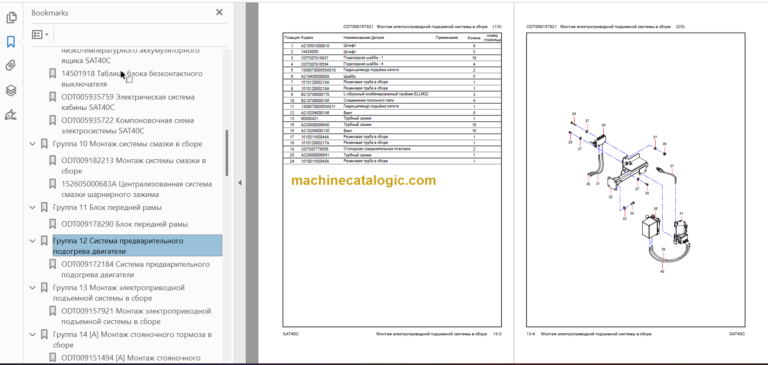Collapse the navigation pane with side arrow

(x=240, y=183)
